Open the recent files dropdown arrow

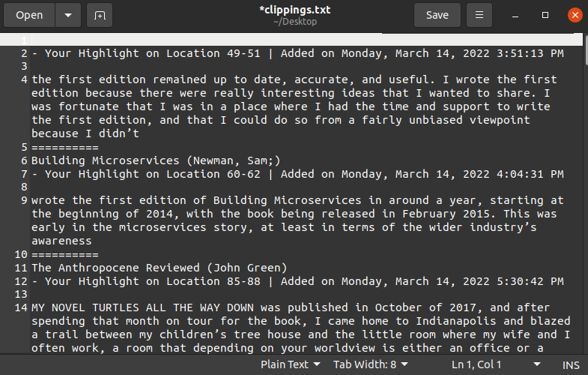coord(68,15)
